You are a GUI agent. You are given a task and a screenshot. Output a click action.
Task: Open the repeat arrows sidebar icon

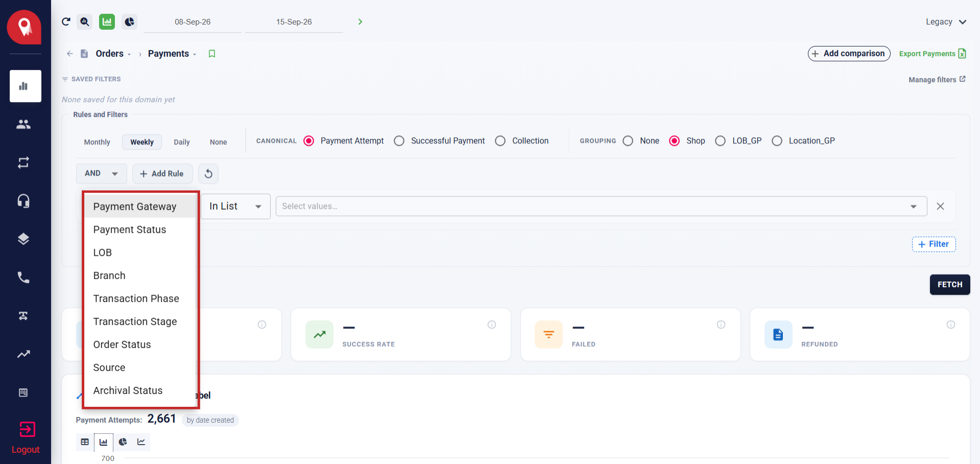[x=23, y=162]
